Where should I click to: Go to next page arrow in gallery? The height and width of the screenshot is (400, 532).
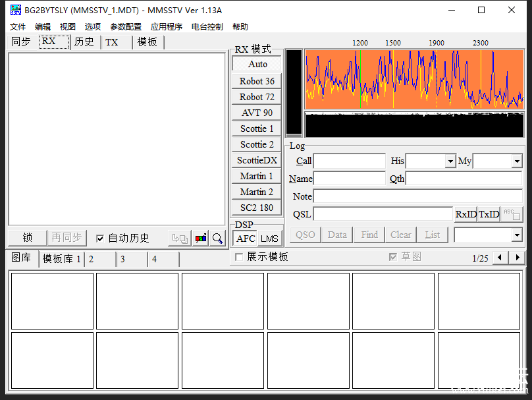coord(518,258)
